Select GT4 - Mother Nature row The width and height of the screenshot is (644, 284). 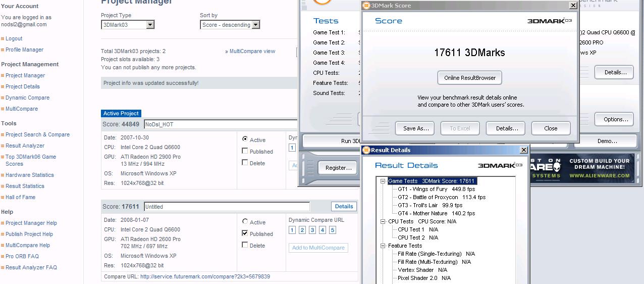point(436,213)
